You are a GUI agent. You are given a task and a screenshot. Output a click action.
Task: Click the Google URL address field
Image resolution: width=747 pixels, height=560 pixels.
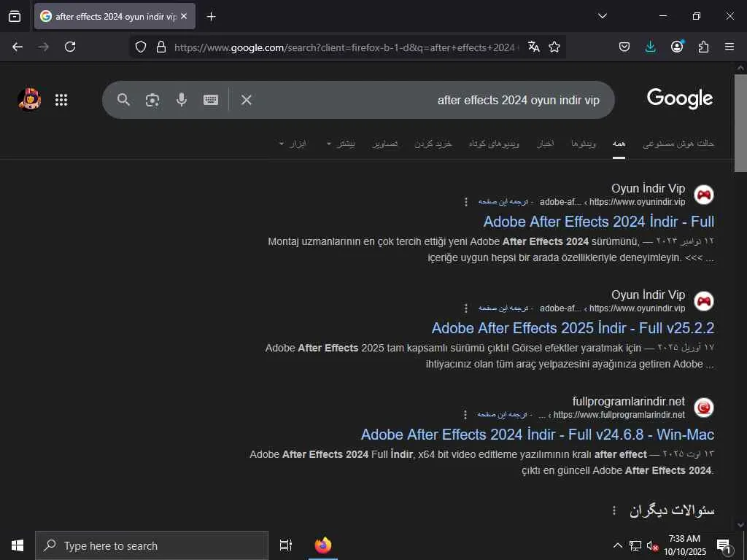click(x=344, y=47)
